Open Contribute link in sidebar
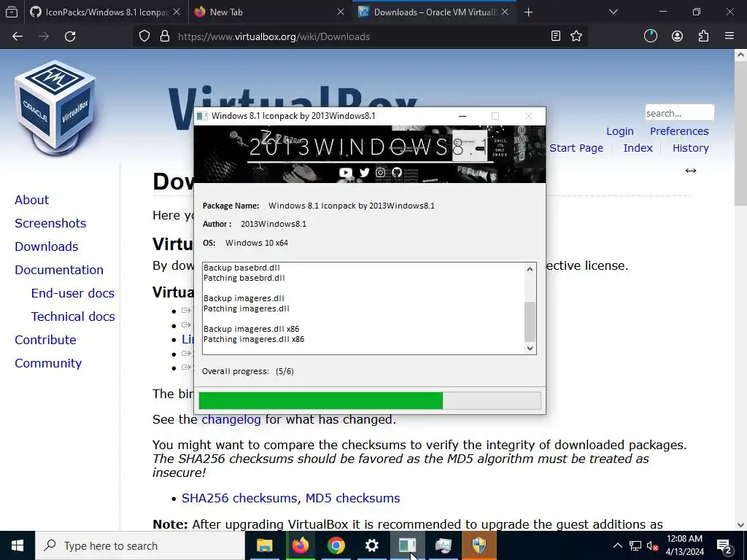 pos(46,340)
